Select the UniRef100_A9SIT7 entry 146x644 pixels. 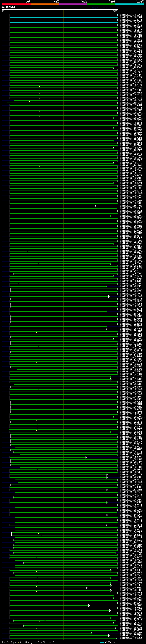tap(131, 30)
